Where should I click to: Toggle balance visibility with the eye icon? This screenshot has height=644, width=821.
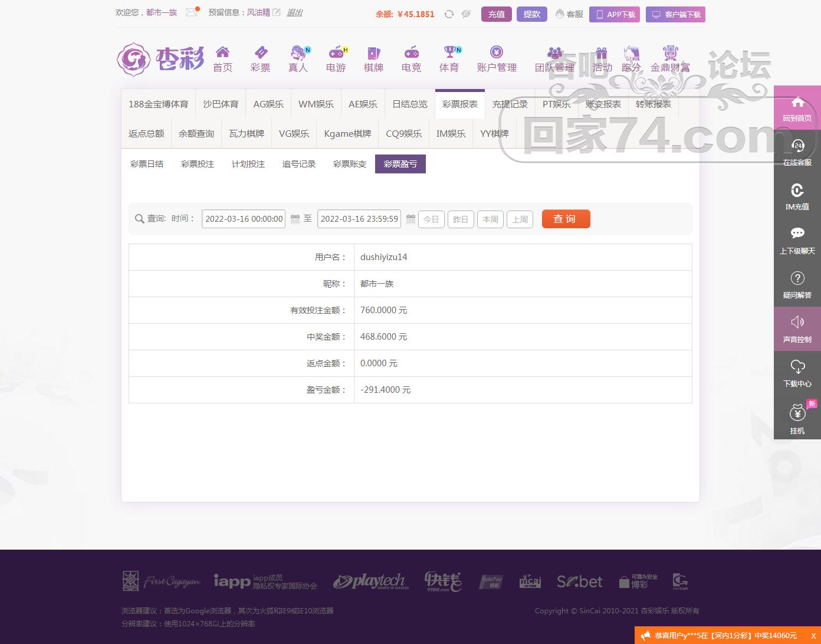pos(466,14)
